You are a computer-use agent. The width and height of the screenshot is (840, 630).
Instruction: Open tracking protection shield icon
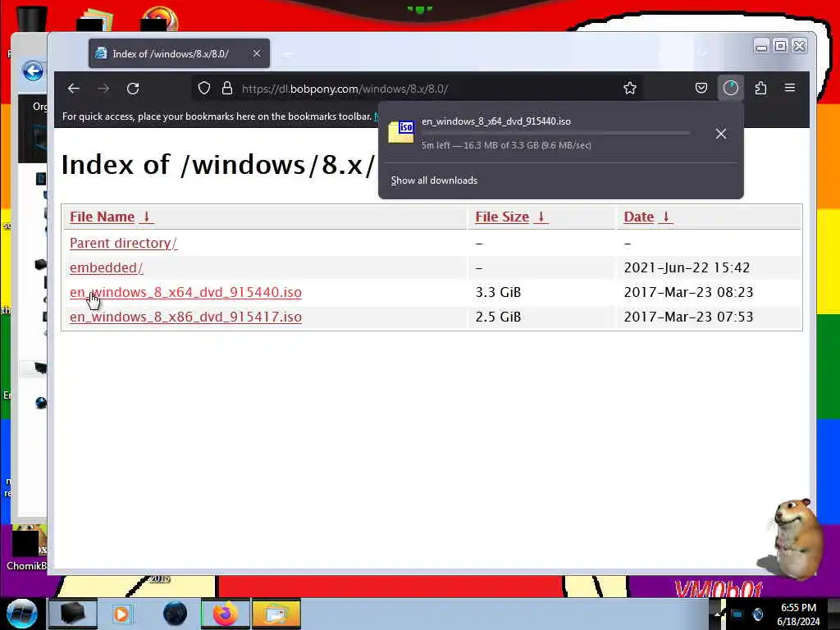(x=204, y=89)
